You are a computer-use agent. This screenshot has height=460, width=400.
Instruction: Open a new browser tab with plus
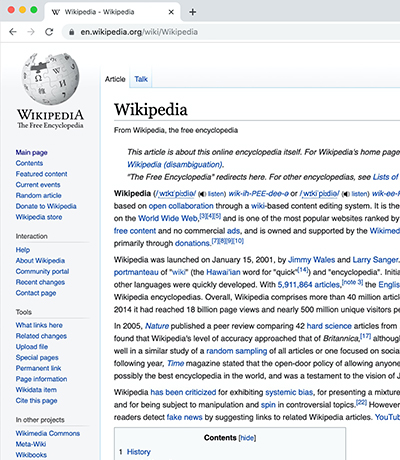pyautogui.click(x=192, y=12)
